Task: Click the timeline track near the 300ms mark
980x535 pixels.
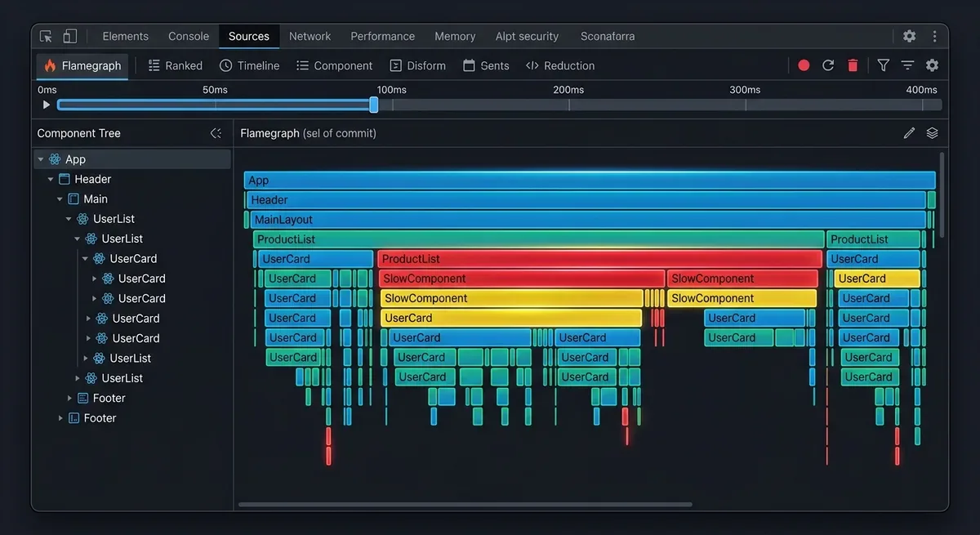Action: point(745,105)
